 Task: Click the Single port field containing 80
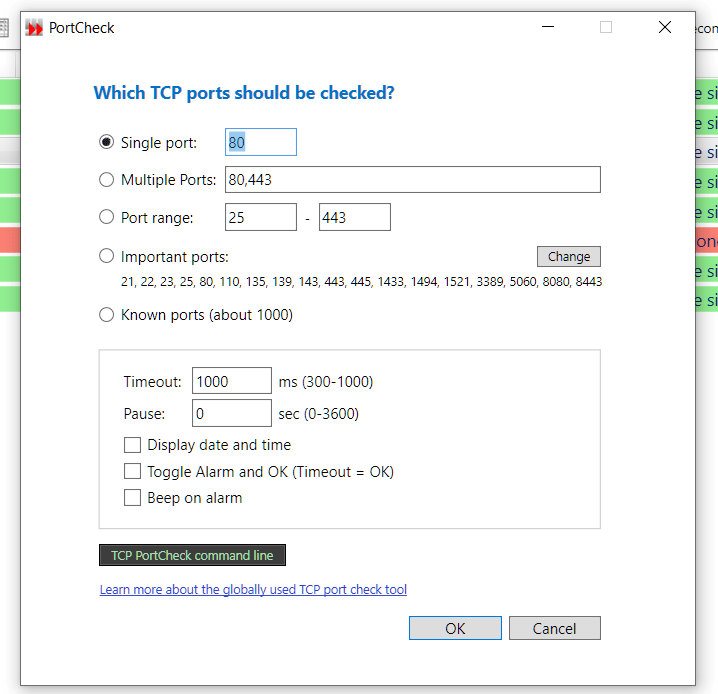261,142
